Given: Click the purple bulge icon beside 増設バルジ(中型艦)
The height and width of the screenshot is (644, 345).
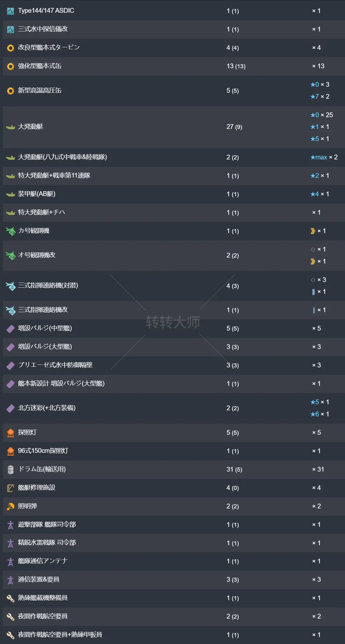Looking at the screenshot, I should (10, 329).
